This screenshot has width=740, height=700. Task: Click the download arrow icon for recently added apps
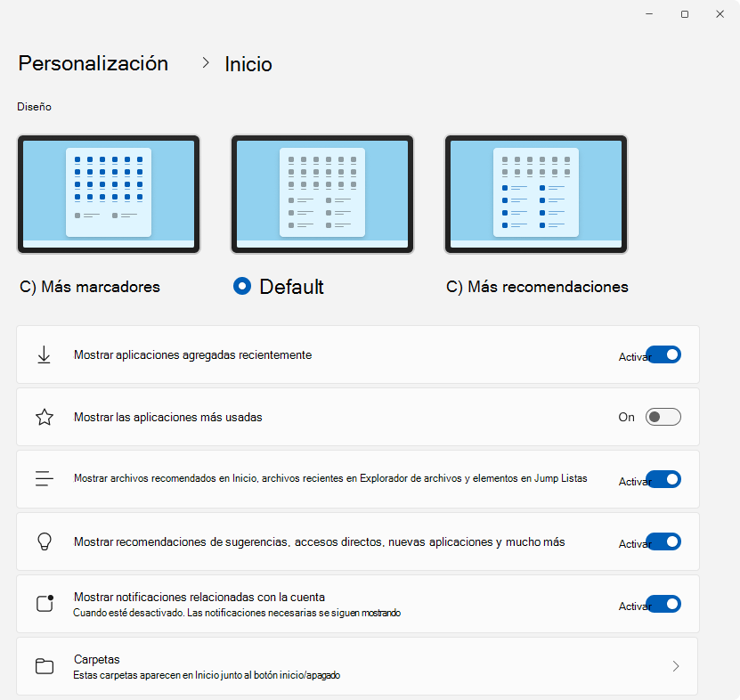point(44,354)
